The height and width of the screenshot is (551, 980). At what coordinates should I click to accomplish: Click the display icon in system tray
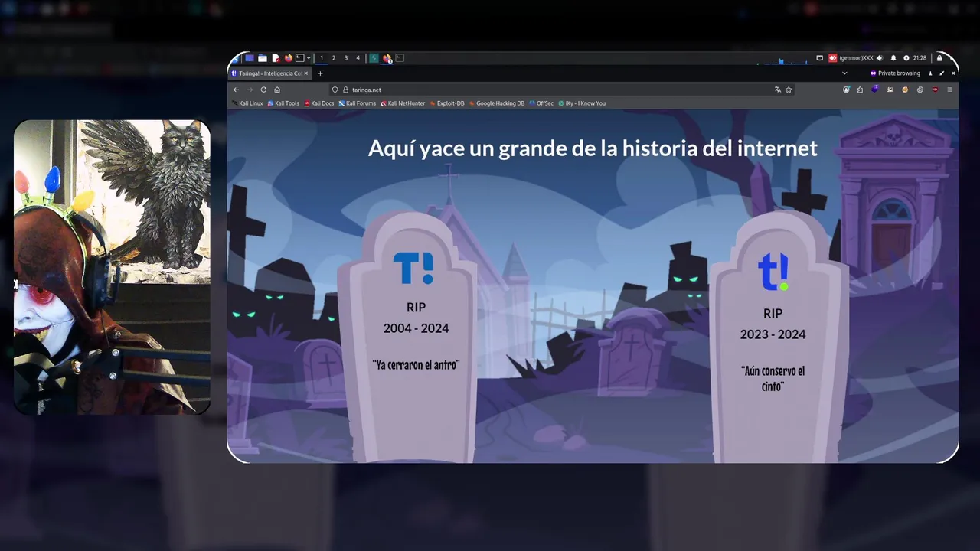tap(820, 58)
